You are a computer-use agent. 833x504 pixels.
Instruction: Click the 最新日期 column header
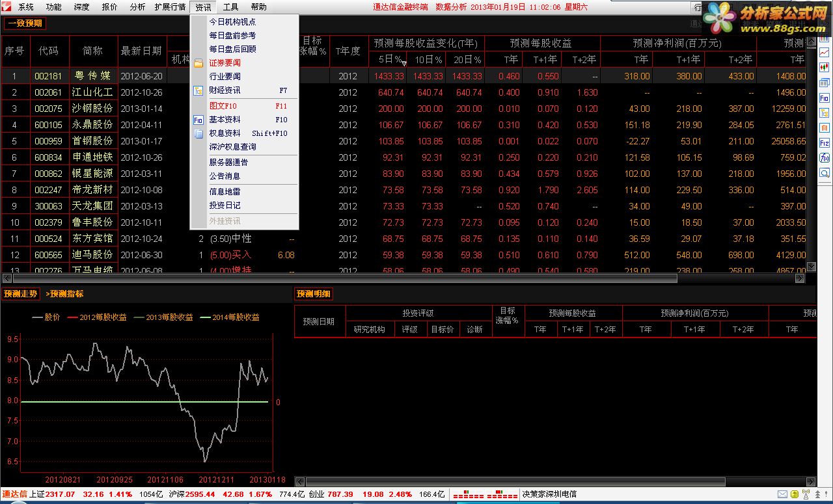click(x=141, y=51)
